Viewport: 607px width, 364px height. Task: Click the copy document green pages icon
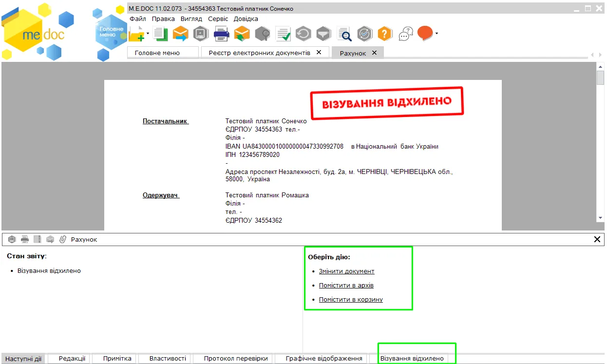(160, 34)
